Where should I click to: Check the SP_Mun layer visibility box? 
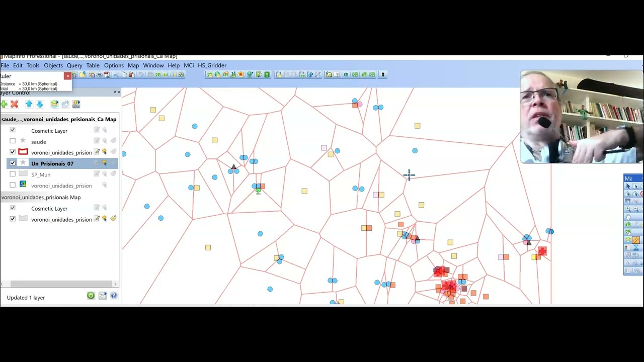[13, 174]
